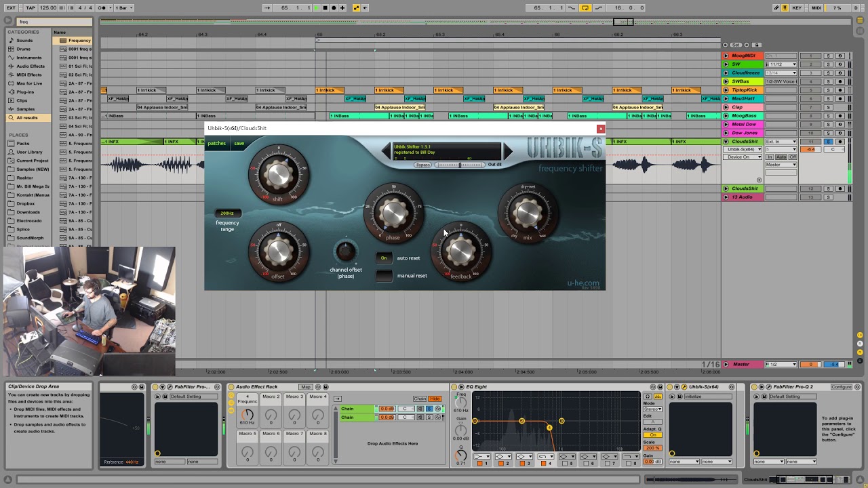Toggle the automation arm button in the transport
The image size is (868, 488).
click(x=356, y=7)
